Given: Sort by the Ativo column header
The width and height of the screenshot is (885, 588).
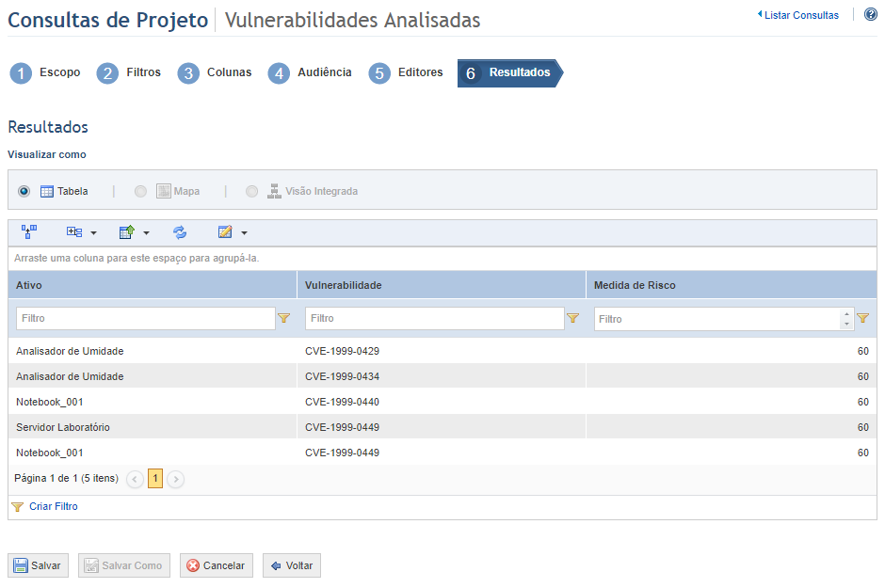Looking at the screenshot, I should pyautogui.click(x=153, y=285).
